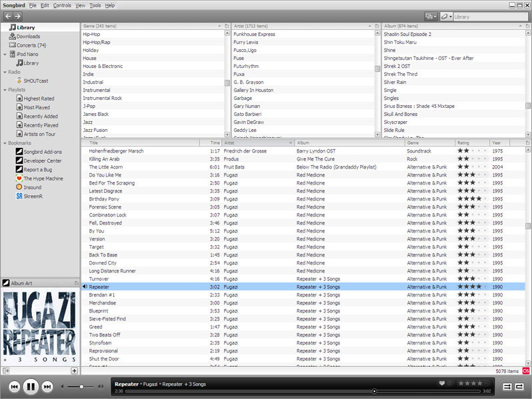Image resolution: width=532 pixels, height=399 pixels.
Task: Skip to the next track
Action: [47, 386]
